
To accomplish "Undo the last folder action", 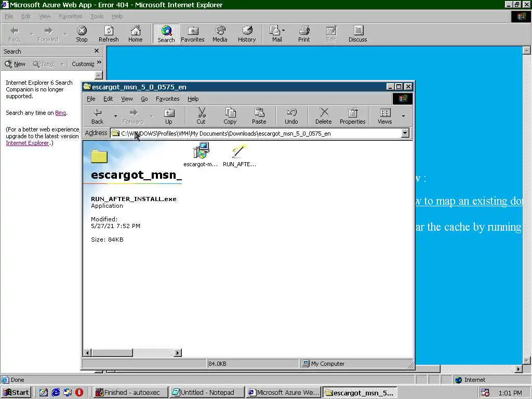I will pos(291,116).
